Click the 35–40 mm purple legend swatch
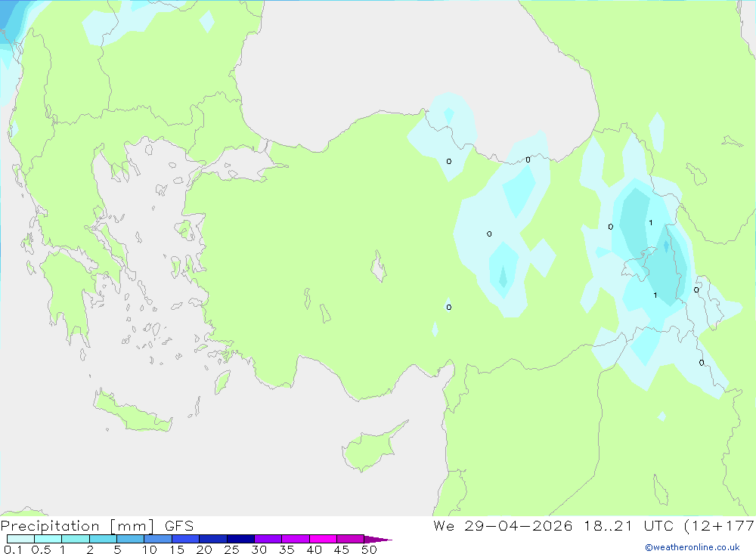 click(296, 539)
